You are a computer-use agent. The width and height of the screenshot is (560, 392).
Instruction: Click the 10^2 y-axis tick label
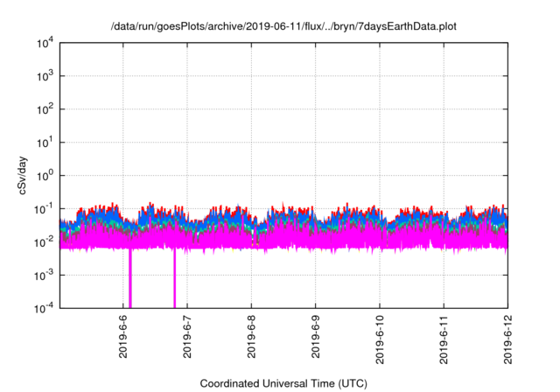[x=45, y=109]
